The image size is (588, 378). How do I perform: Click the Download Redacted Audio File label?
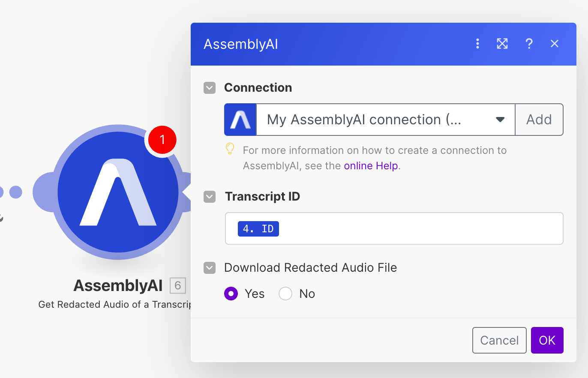[x=311, y=268]
